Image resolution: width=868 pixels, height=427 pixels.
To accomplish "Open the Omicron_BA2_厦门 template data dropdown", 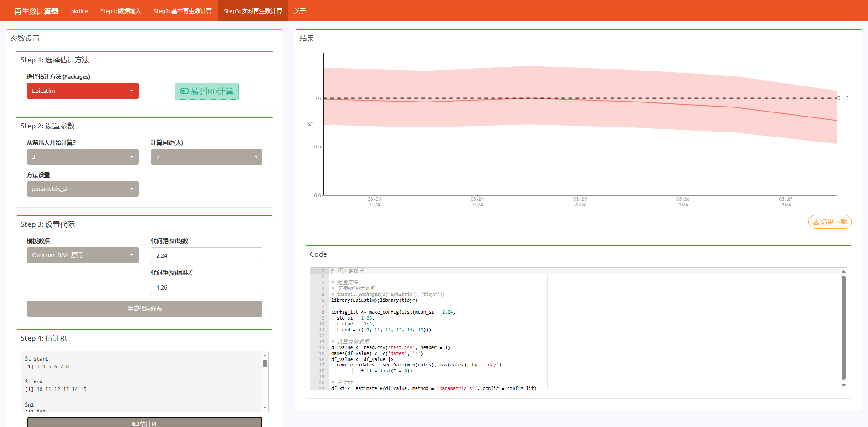I will (82, 255).
